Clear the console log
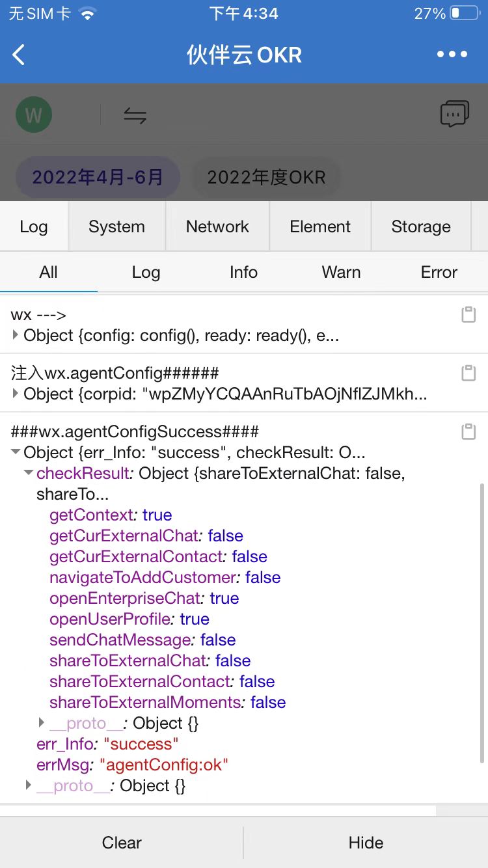 tap(122, 843)
